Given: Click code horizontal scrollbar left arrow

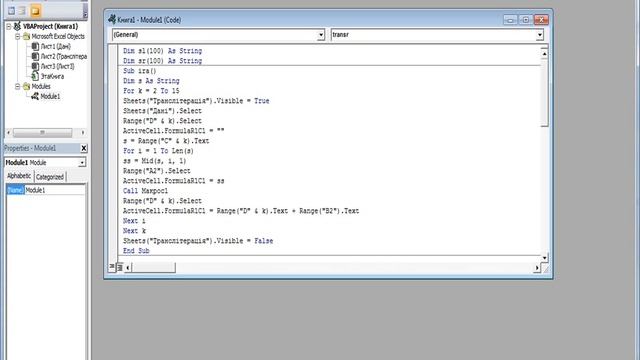Looking at the screenshot, I should coord(128,268).
